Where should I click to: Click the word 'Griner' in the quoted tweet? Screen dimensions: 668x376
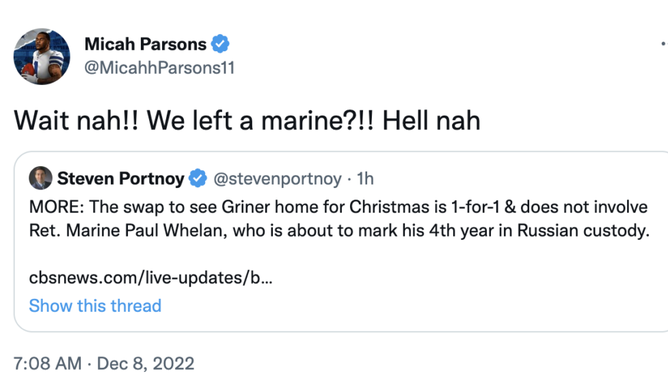click(x=246, y=207)
